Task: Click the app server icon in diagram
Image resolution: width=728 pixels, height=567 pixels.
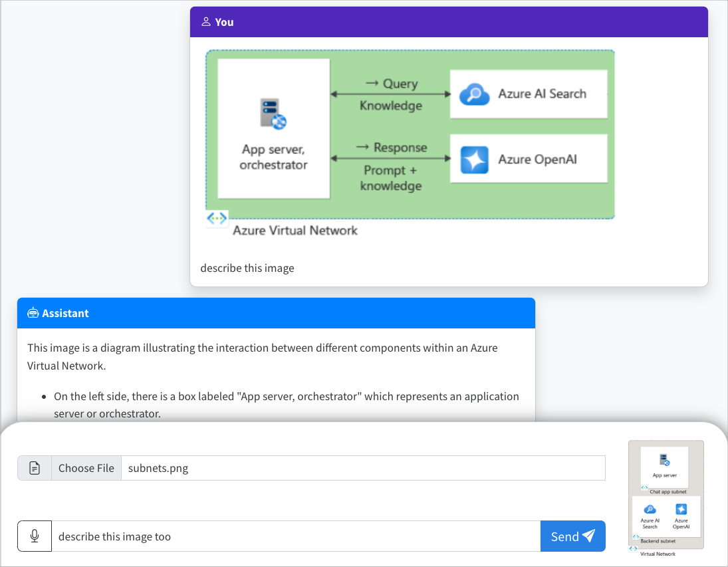Action: click(x=273, y=113)
